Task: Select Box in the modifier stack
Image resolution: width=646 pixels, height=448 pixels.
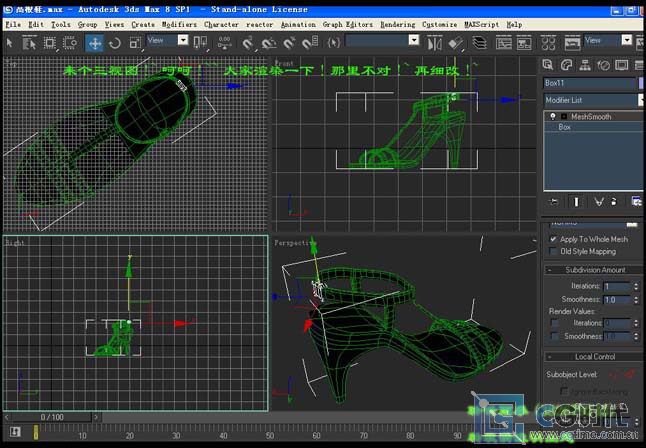Action: point(565,127)
